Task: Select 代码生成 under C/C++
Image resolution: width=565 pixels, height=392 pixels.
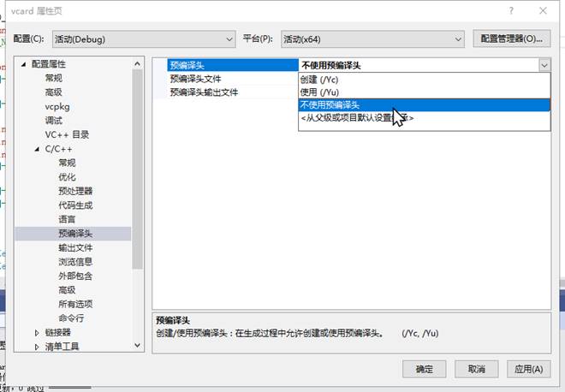Action: click(x=75, y=205)
